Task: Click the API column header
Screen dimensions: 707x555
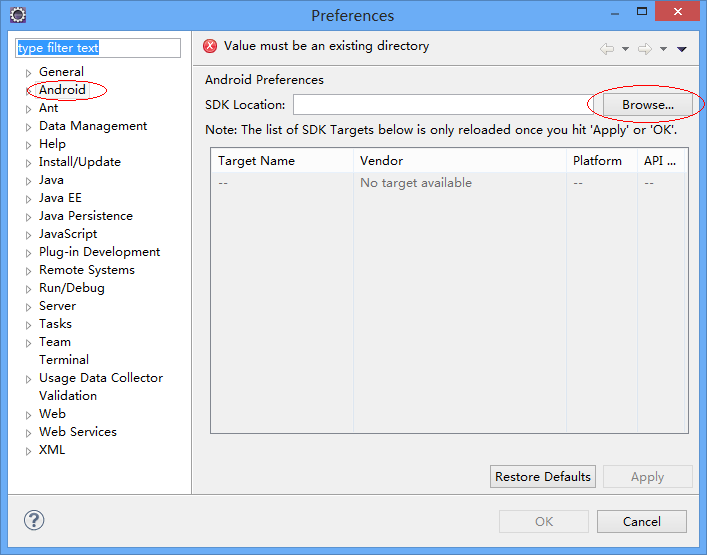Action: point(661,161)
